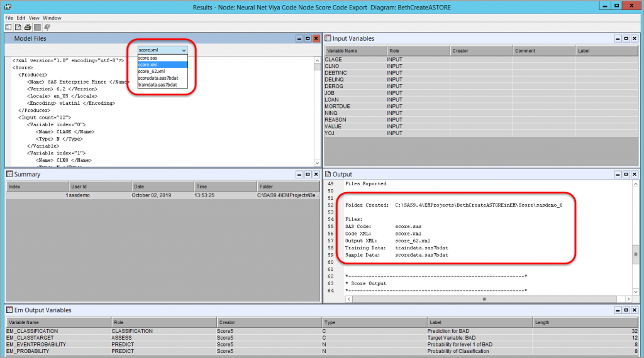Open the View menu

pos(34,18)
